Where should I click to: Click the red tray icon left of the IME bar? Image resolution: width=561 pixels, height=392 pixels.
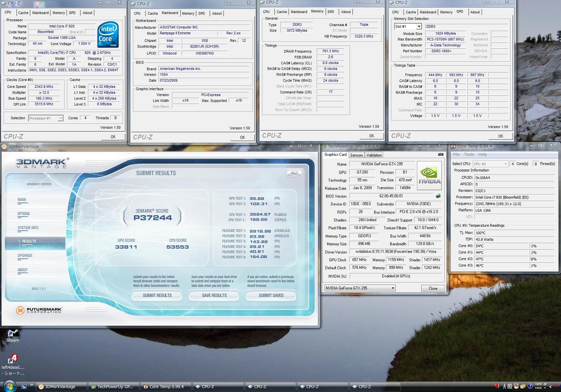click(497, 386)
